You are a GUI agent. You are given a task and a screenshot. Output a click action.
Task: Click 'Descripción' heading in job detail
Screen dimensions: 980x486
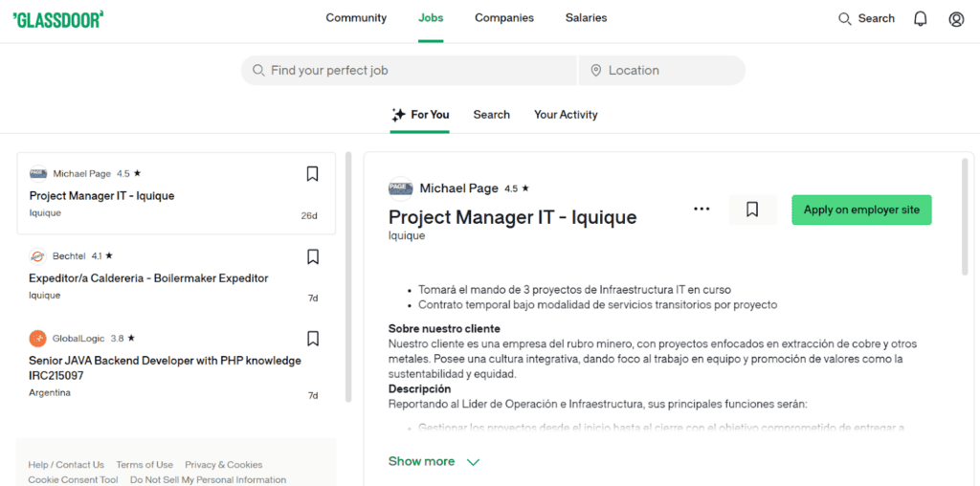coord(420,388)
